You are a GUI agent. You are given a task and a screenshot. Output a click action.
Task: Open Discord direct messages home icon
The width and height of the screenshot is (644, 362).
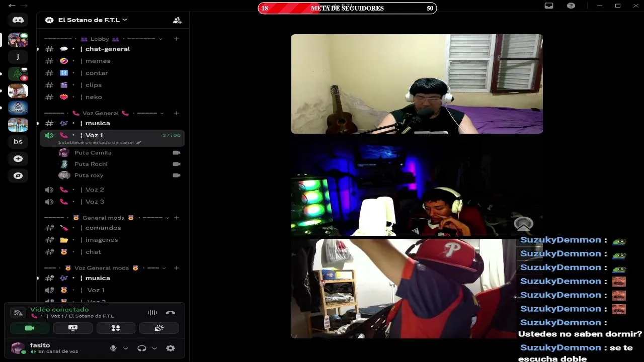point(18,20)
